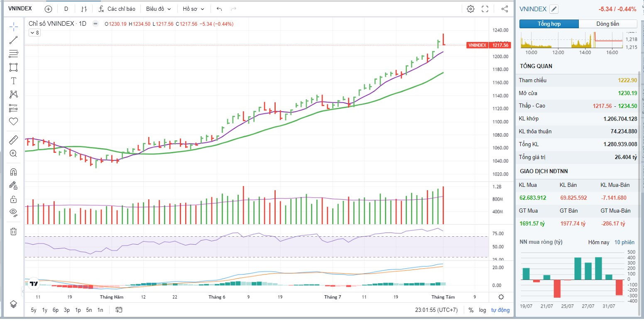The image size is (644, 321).
Task: Open the Hồ sơ dropdown
Action: [x=194, y=9]
